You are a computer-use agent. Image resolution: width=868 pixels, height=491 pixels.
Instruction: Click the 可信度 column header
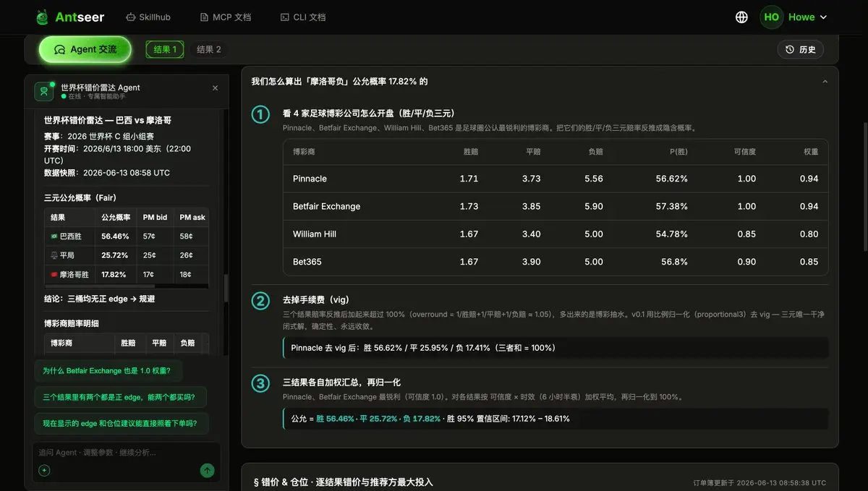[744, 153]
